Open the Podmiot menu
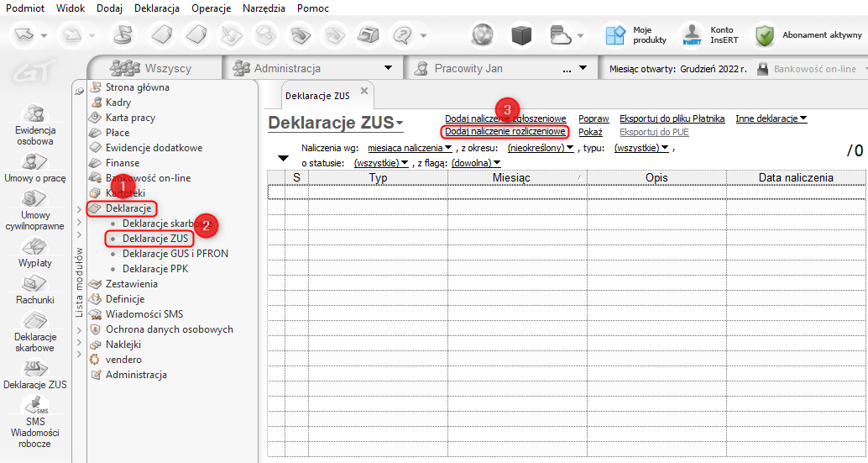This screenshot has height=463, width=868. (25, 8)
